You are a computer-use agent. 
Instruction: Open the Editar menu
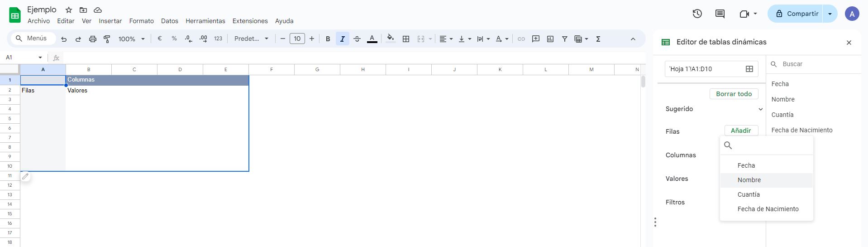pyautogui.click(x=66, y=21)
